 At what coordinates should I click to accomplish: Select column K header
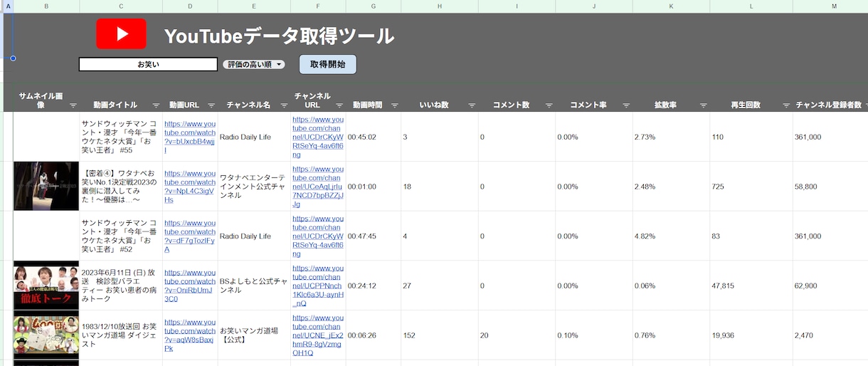coord(671,6)
